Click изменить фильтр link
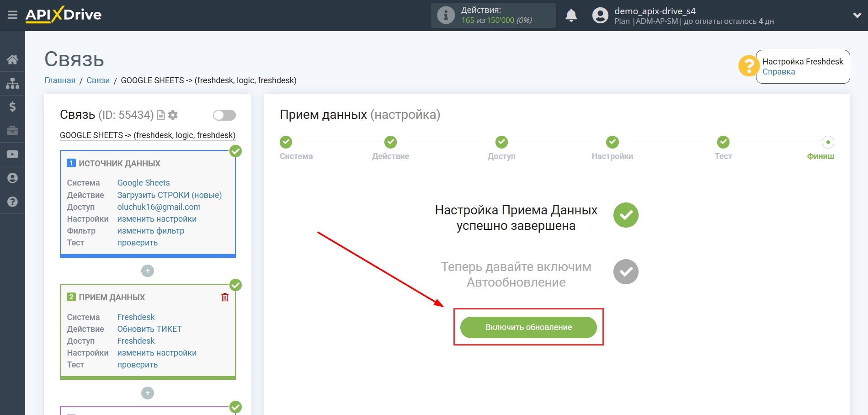The image size is (868, 415). point(151,231)
